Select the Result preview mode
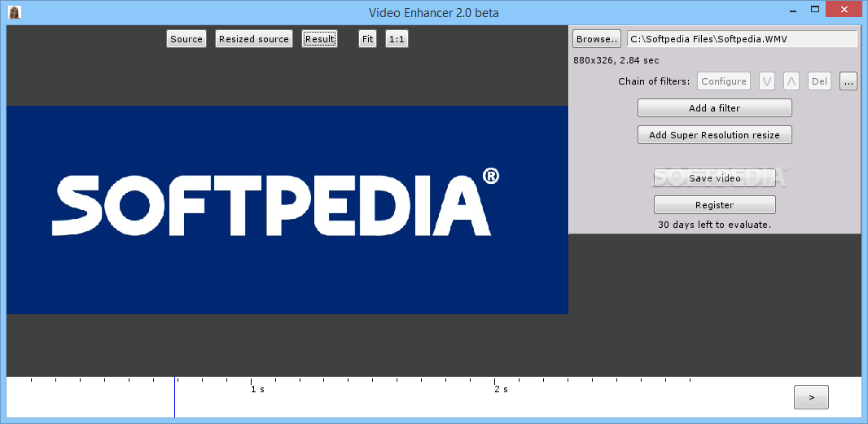 [319, 39]
